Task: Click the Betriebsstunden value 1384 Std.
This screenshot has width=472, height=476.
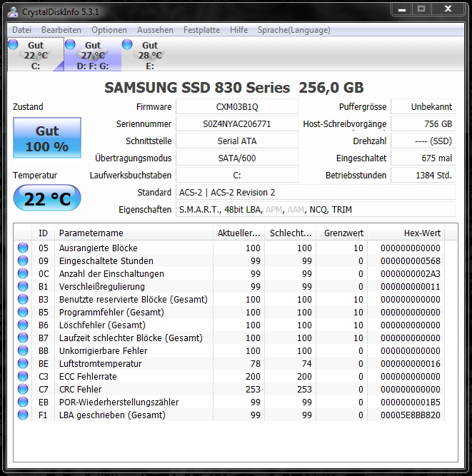Action: [x=423, y=175]
